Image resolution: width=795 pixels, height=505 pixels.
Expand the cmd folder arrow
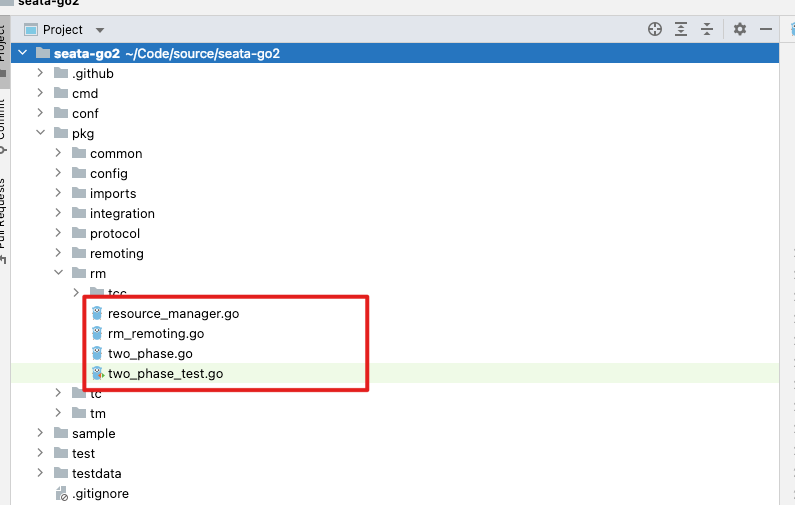[x=40, y=93]
